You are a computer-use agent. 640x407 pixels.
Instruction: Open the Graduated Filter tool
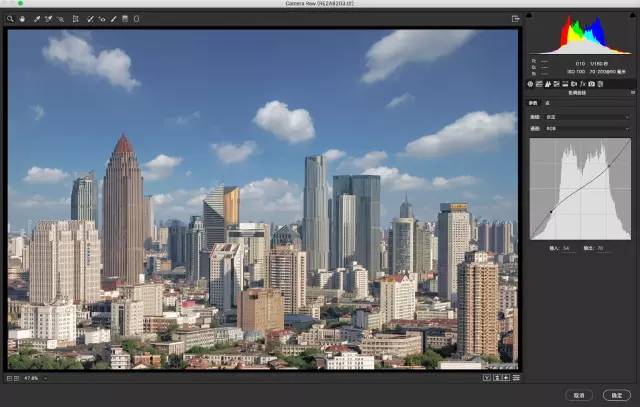coord(125,18)
